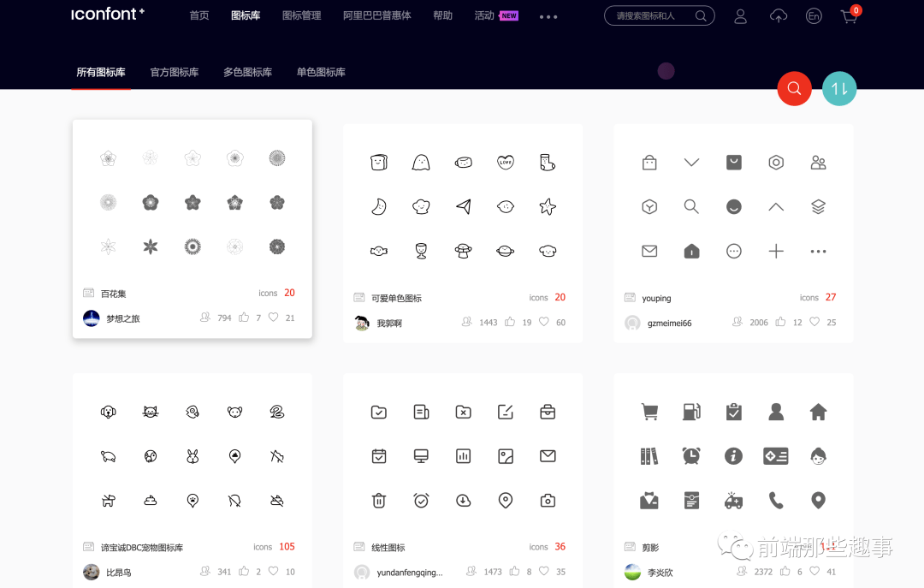Click the downward chevron icon in youping

point(691,162)
